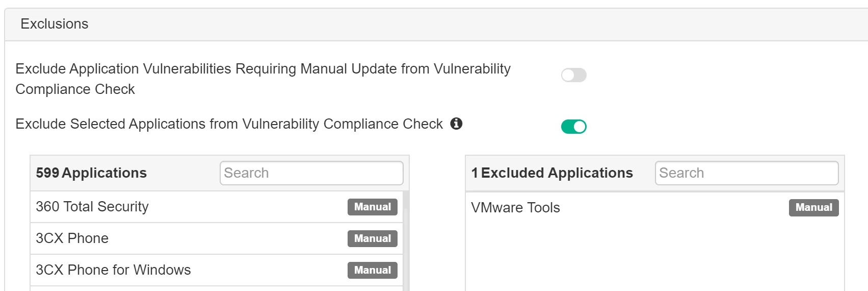
Task: Click the 599 Applications list heading
Action: [91, 173]
